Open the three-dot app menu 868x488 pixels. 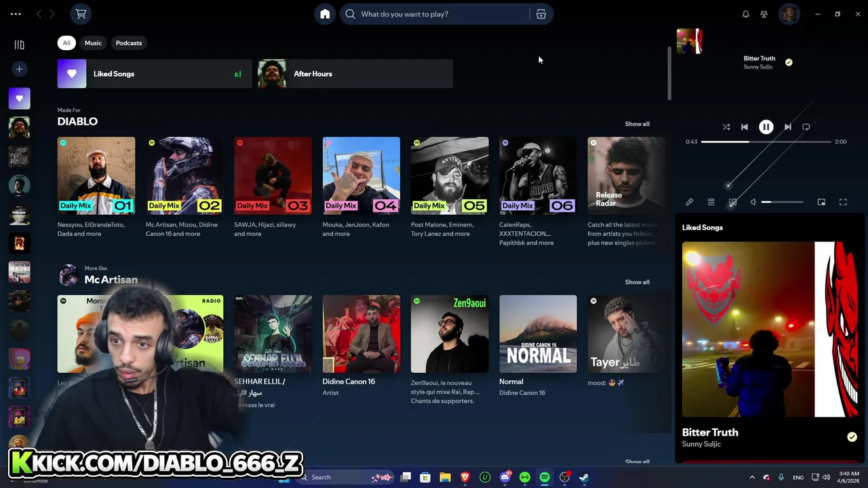coord(16,14)
